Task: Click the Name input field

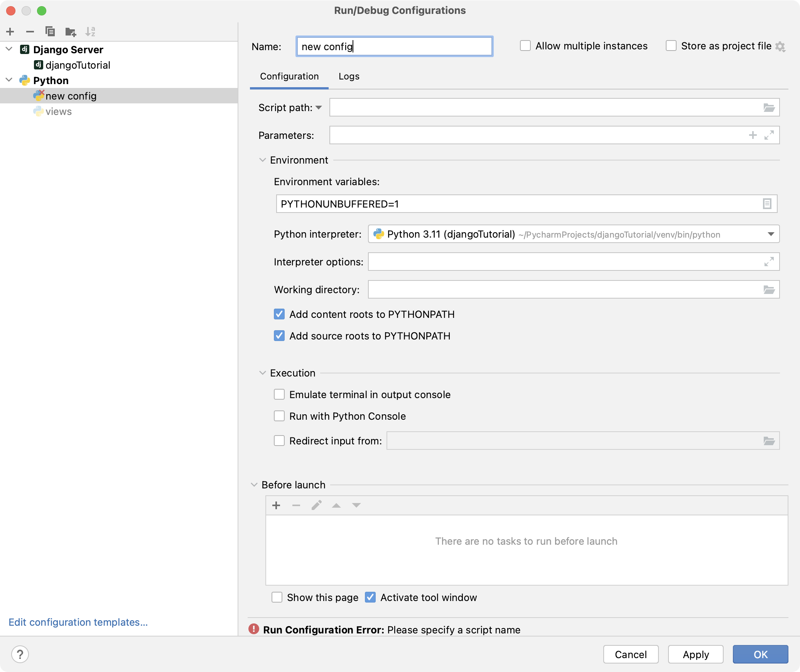Action: click(x=393, y=46)
